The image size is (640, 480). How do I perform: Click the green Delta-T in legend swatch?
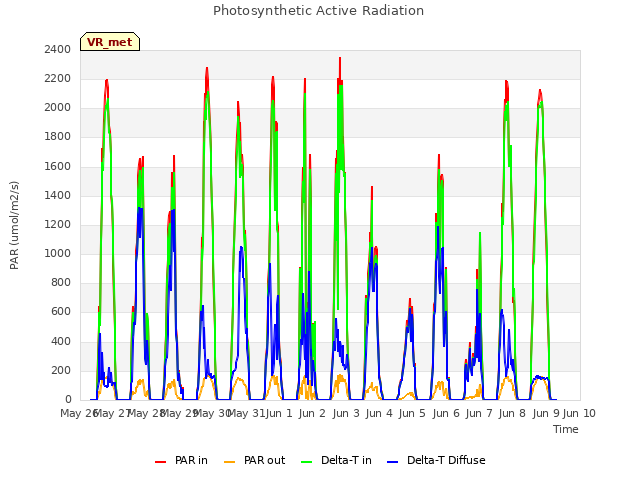(307, 462)
